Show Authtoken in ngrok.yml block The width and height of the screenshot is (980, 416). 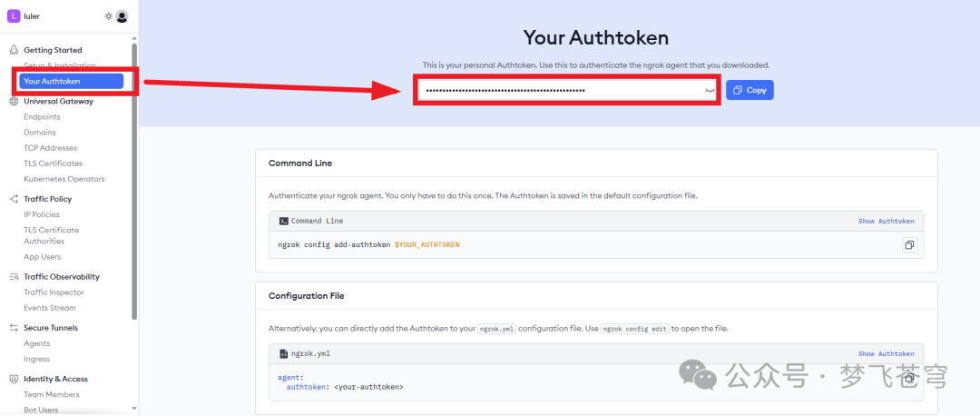pos(886,354)
